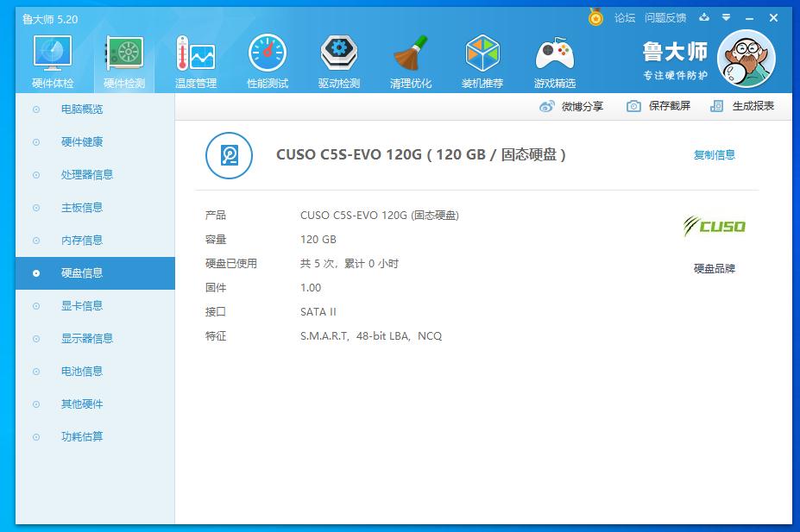Switch to 显卡信息 graphics card info
The height and width of the screenshot is (532, 800).
click(x=83, y=305)
